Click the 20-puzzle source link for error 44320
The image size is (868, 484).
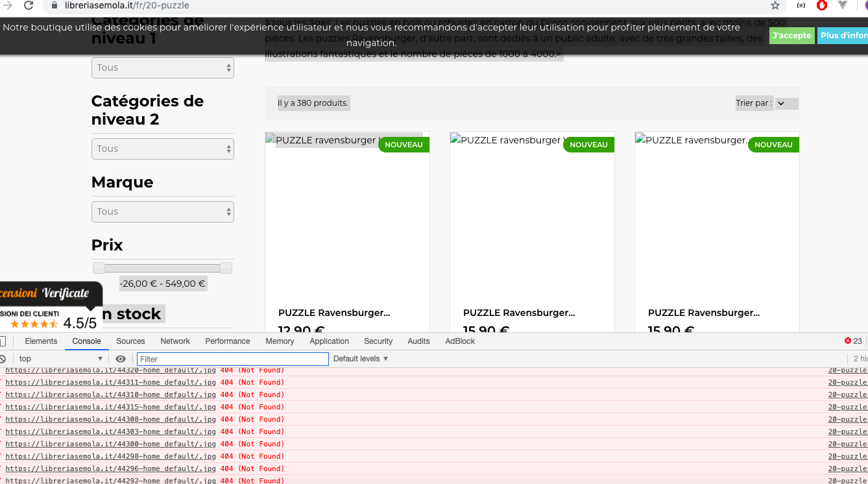848,370
